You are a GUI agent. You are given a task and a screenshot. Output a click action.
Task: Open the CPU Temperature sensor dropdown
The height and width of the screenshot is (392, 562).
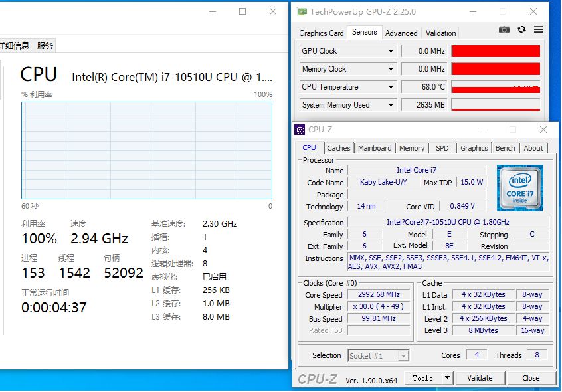point(391,87)
